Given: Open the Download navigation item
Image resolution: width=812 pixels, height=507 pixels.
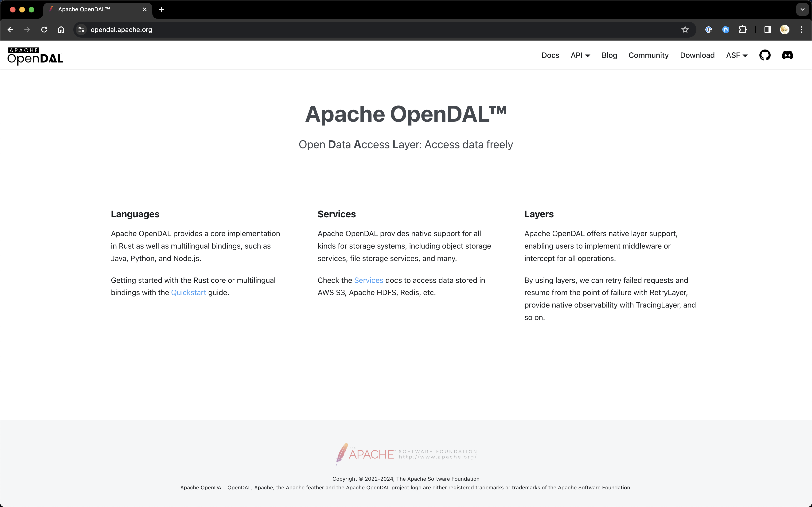Looking at the screenshot, I should click(x=697, y=55).
